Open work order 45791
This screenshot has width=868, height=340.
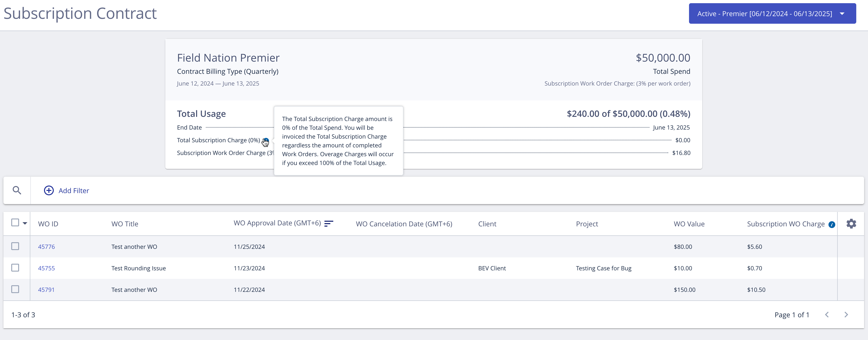pos(46,289)
